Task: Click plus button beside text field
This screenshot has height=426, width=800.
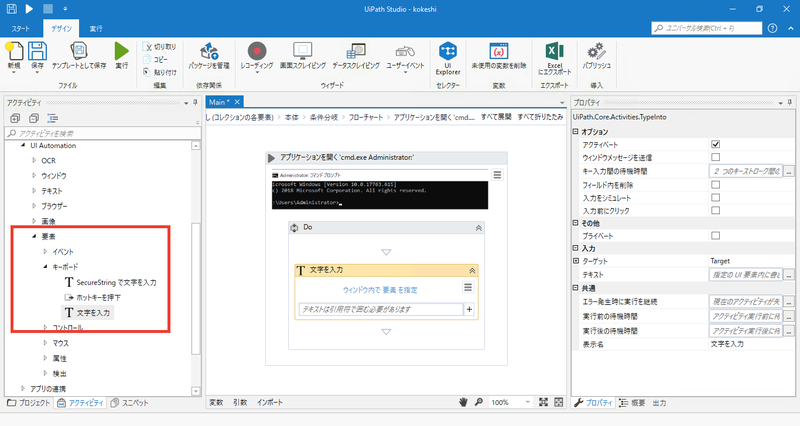Action: pyautogui.click(x=469, y=309)
